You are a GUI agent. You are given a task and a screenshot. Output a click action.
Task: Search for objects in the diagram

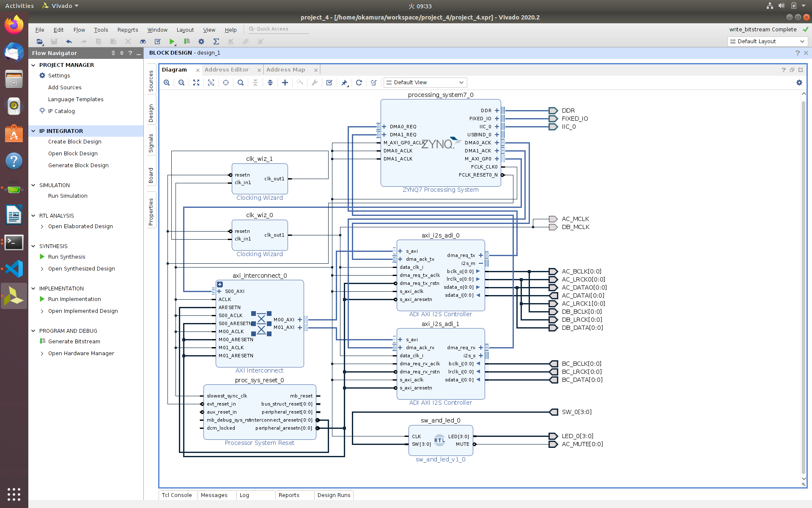[241, 83]
